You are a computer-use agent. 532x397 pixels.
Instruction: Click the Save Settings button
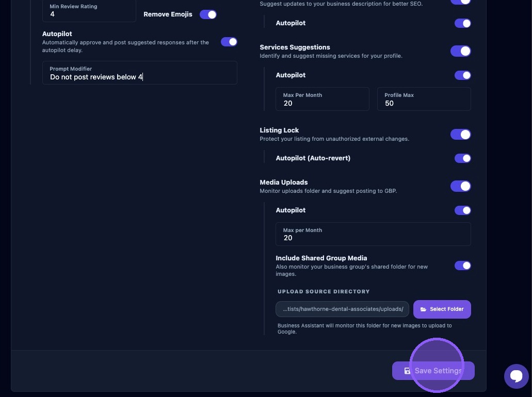click(433, 371)
